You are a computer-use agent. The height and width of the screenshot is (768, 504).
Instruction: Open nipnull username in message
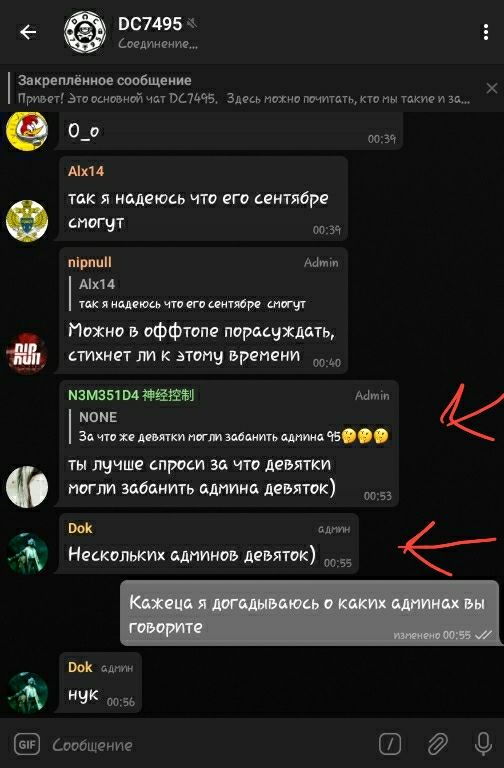click(90, 262)
